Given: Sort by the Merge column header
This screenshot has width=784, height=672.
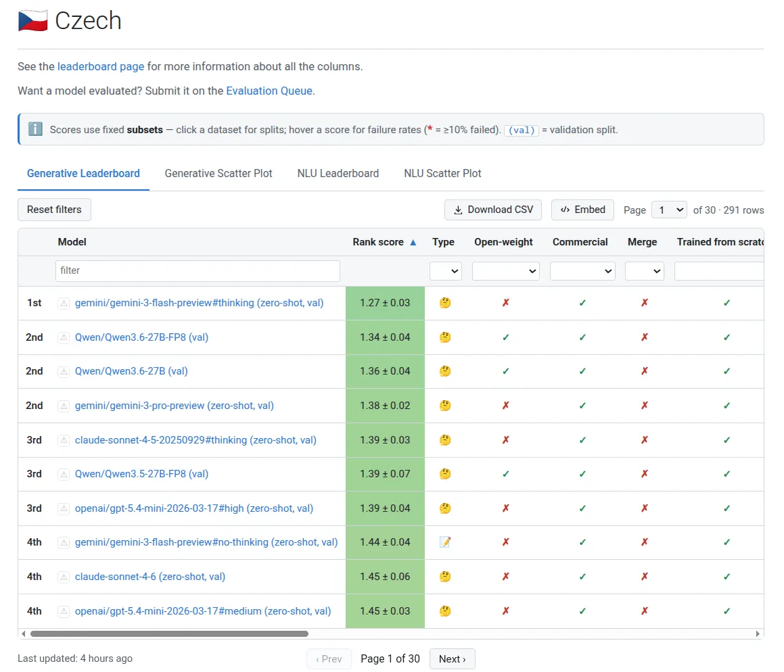Looking at the screenshot, I should coord(642,242).
